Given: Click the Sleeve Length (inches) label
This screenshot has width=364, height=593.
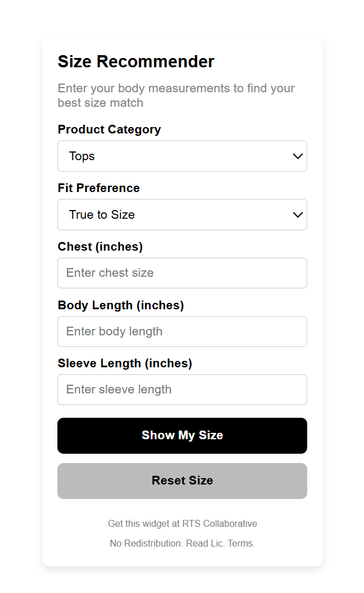Looking at the screenshot, I should pos(125,363).
